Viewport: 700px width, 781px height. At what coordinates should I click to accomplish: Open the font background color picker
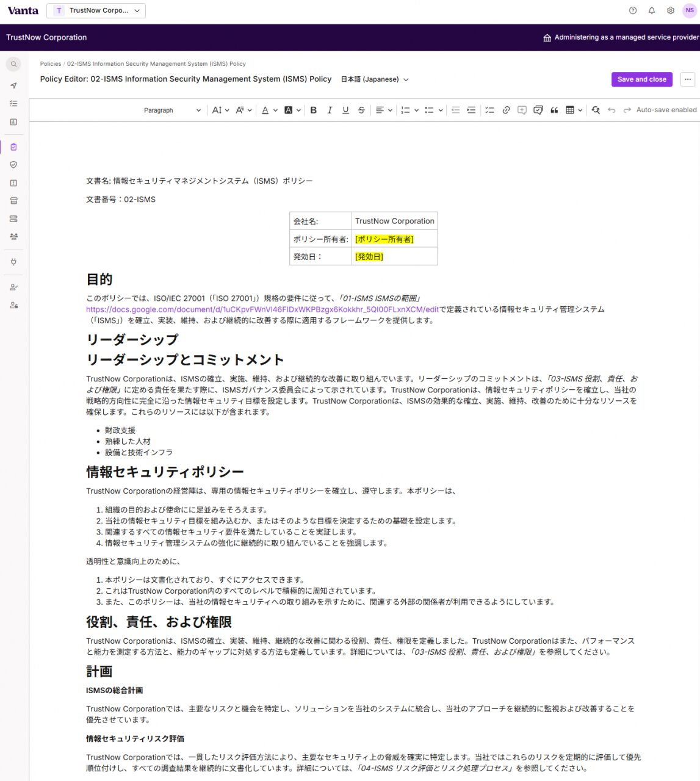293,110
